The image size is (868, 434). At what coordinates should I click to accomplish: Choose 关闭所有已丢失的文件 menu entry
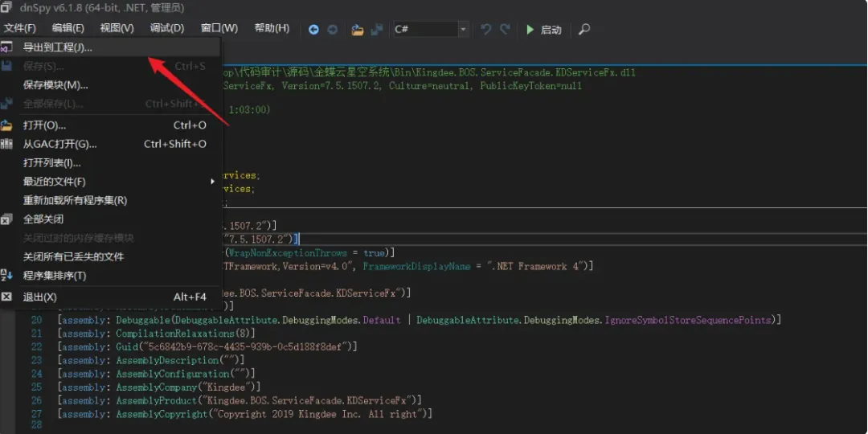(x=111, y=257)
